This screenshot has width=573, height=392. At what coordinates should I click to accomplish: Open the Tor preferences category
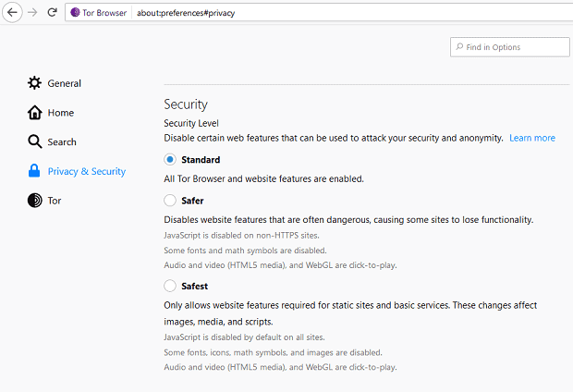pos(44,201)
